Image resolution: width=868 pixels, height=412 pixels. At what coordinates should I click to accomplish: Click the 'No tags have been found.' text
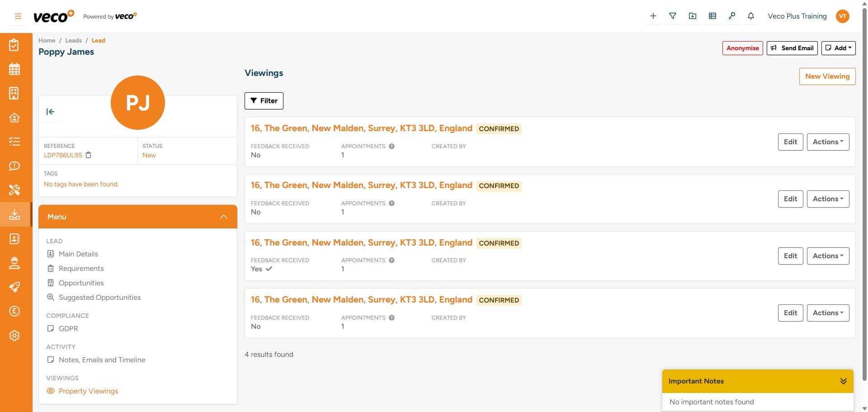click(x=81, y=184)
